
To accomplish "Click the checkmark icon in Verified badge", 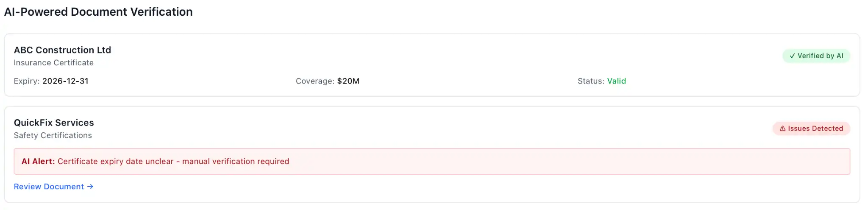I will coord(792,56).
